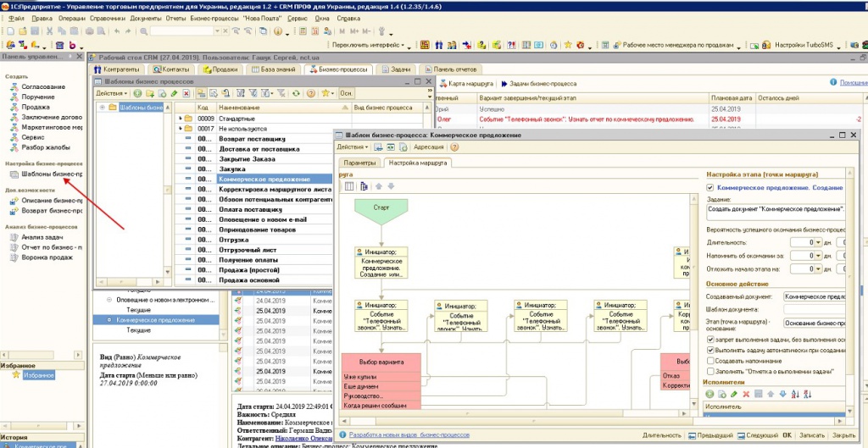
Task: Click Старт node in route diagram
Action: (381, 212)
